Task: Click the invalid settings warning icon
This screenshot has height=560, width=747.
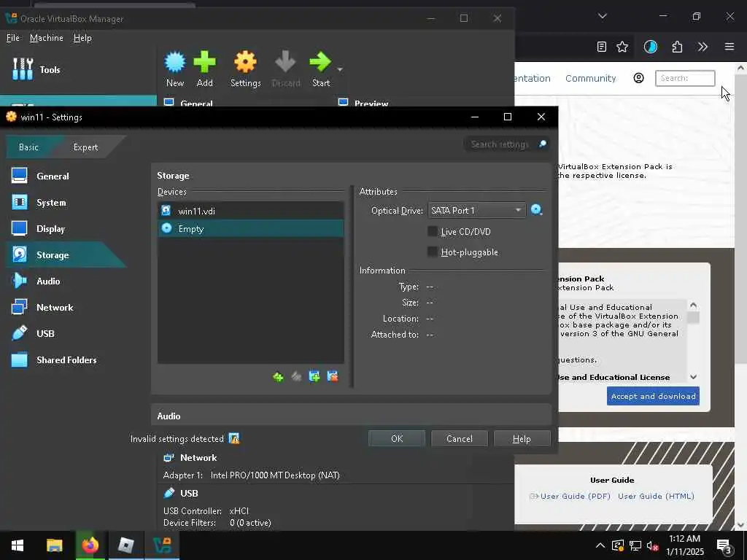Action: [x=234, y=438]
